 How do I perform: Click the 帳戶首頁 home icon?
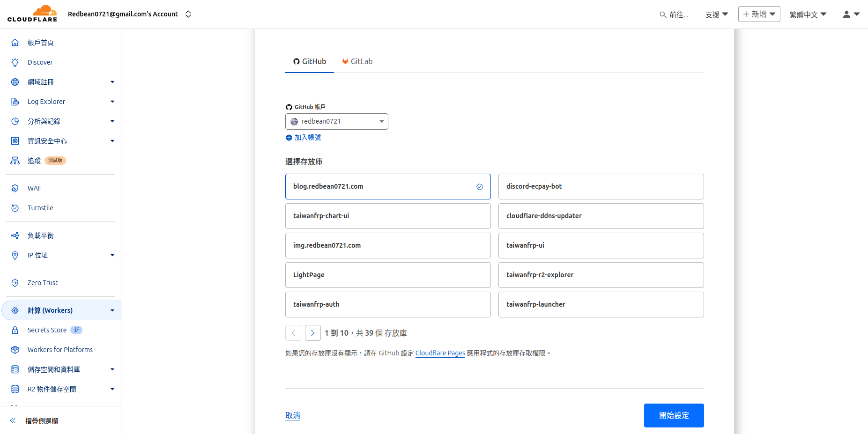15,42
